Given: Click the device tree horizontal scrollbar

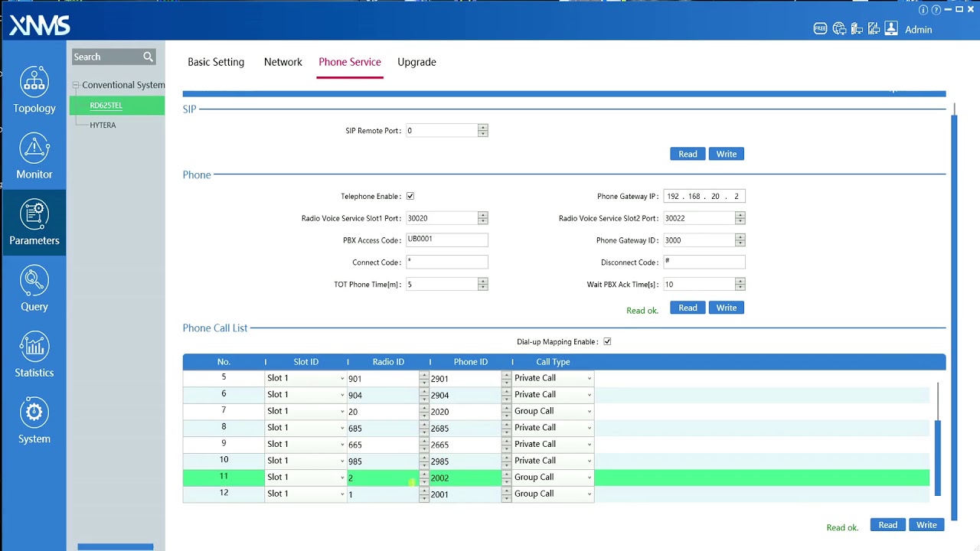Looking at the screenshot, I should 116,546.
